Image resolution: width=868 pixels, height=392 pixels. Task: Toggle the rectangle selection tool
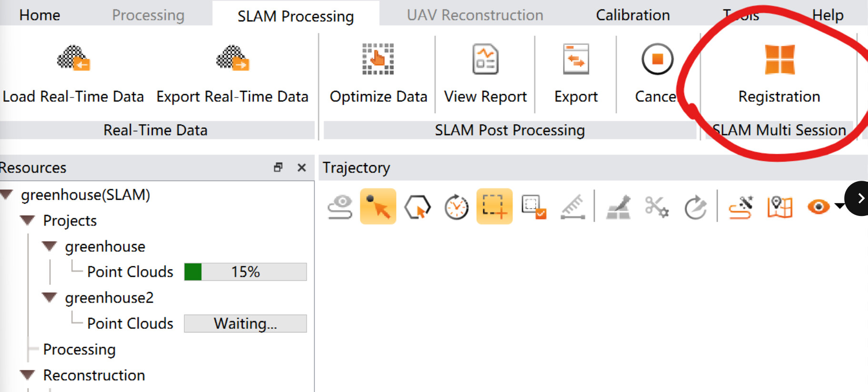494,206
